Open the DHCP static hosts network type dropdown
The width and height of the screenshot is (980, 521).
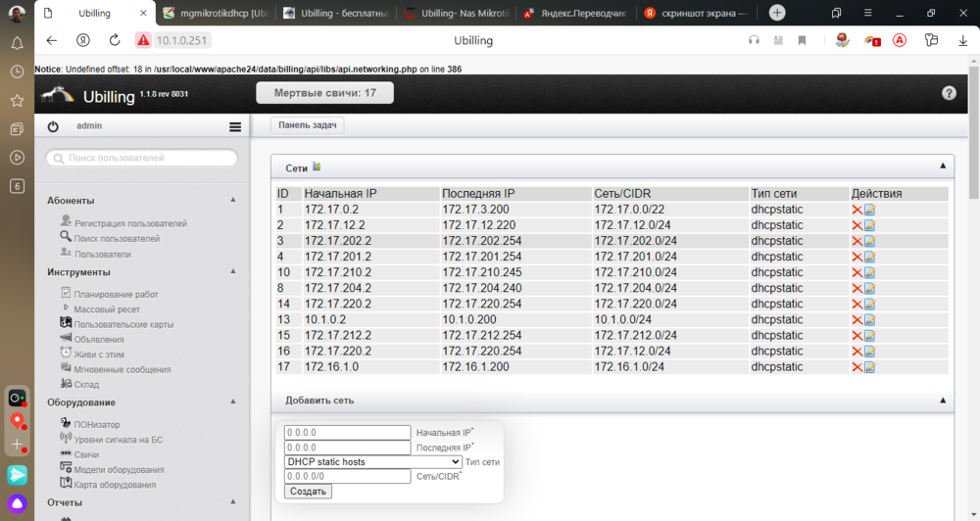[x=372, y=461]
